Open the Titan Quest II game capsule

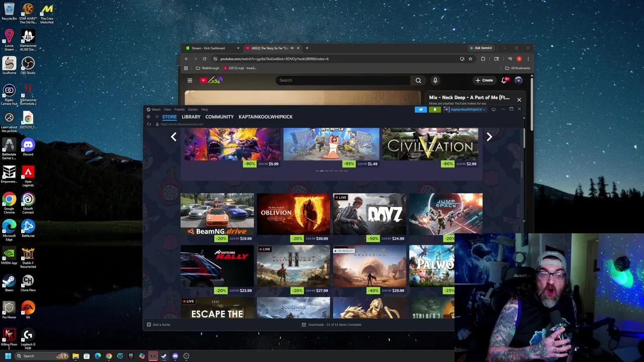pyautogui.click(x=293, y=269)
